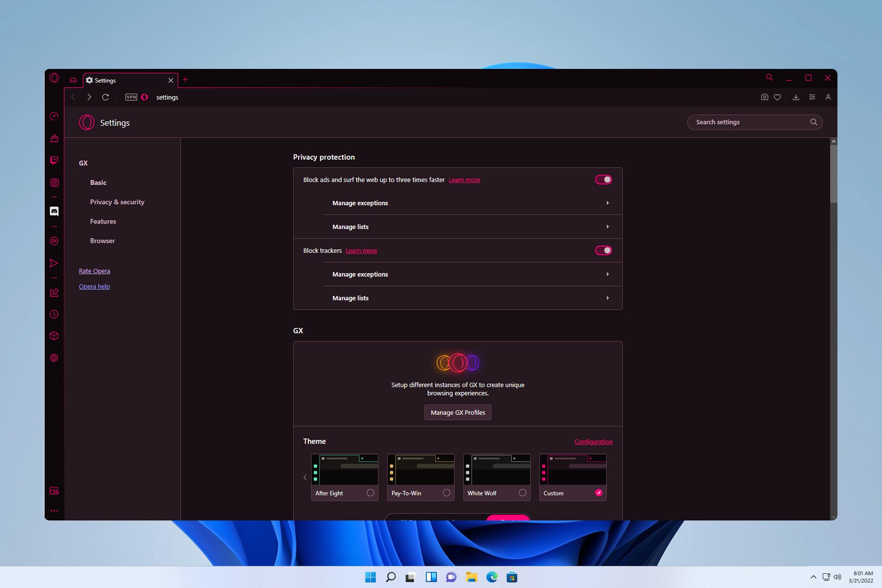Toggle Block ads switch

[603, 180]
